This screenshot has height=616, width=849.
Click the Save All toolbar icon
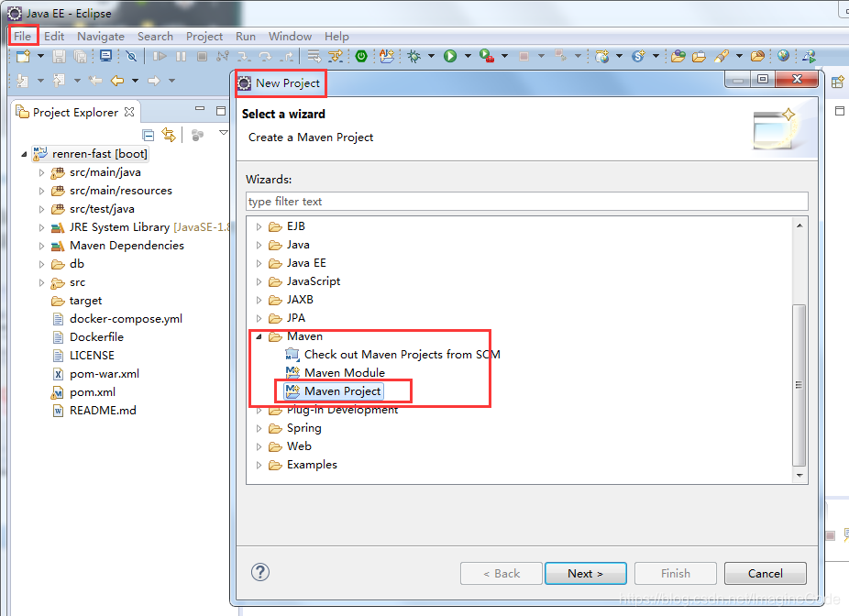[80, 56]
